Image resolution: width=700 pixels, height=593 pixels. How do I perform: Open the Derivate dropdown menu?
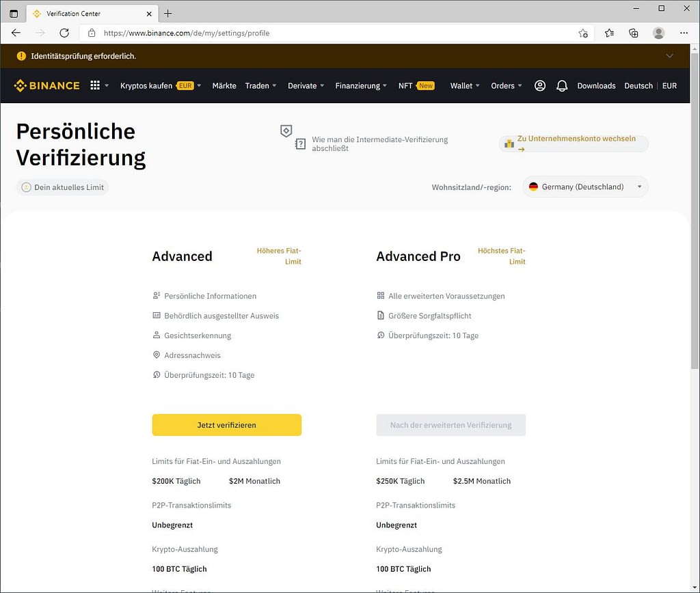306,85
